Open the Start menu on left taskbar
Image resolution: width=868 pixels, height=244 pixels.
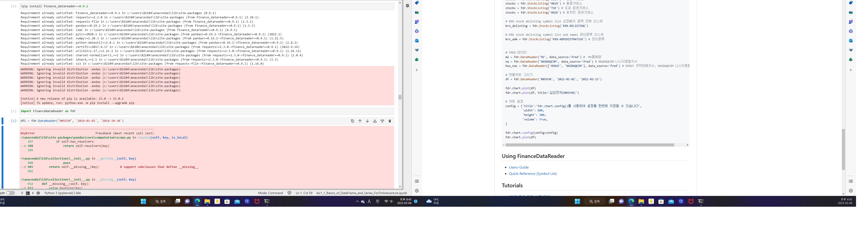[x=143, y=202]
